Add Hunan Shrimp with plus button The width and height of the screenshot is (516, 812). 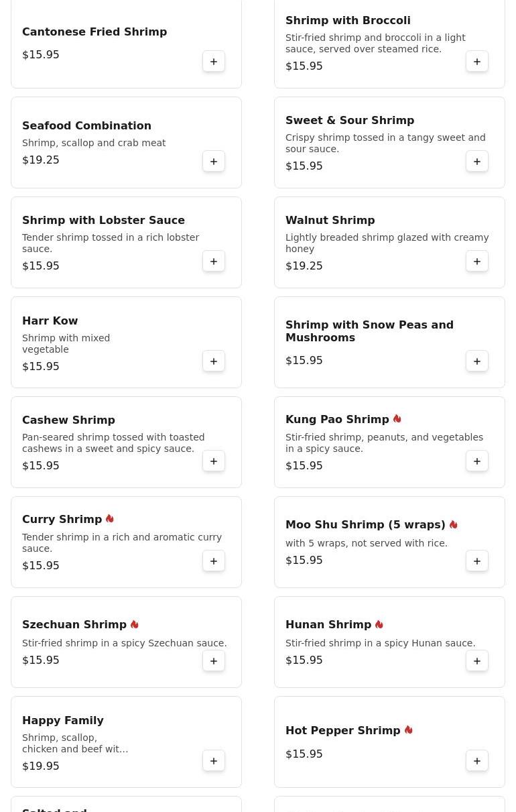pyautogui.click(x=477, y=661)
